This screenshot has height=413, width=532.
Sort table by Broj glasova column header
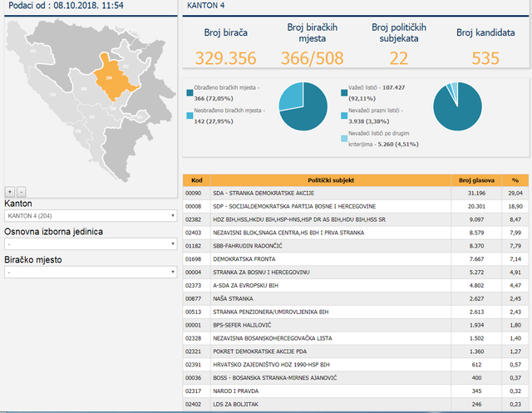pos(476,180)
